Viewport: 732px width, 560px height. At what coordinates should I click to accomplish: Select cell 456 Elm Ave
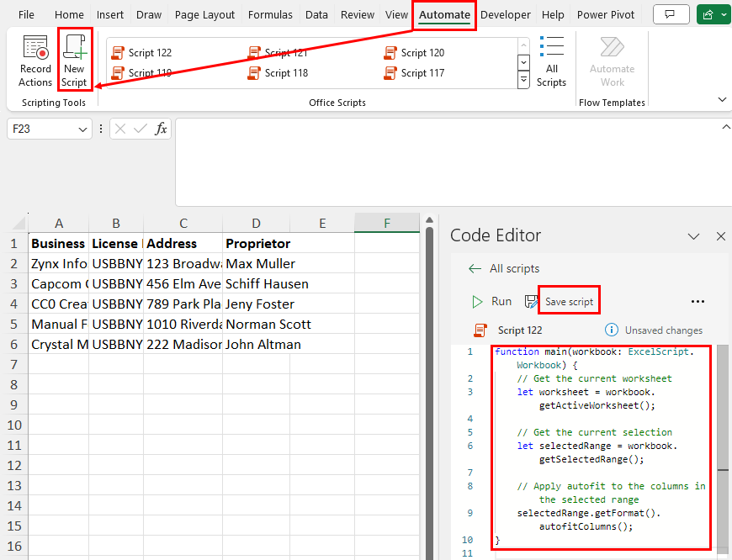coord(183,283)
